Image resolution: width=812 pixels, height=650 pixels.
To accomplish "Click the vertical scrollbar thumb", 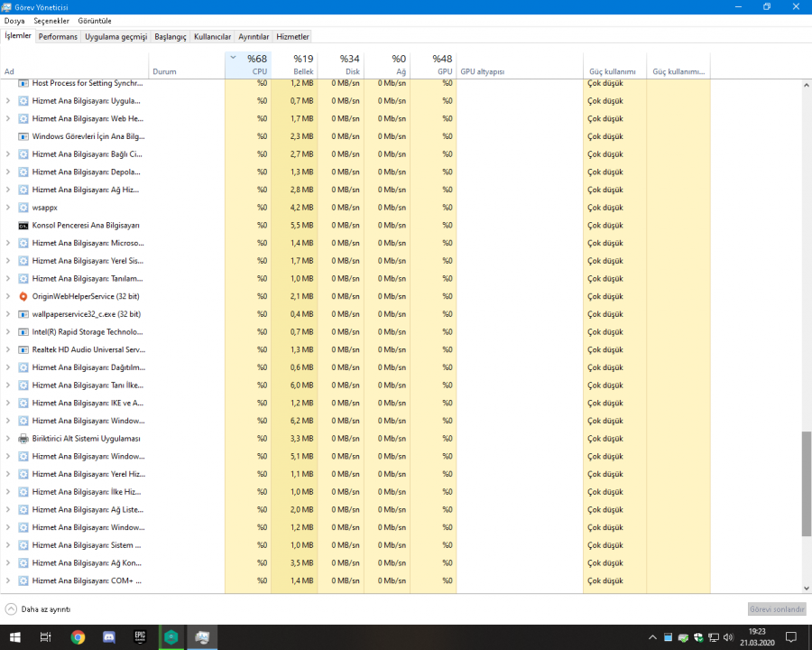I will tap(806, 483).
